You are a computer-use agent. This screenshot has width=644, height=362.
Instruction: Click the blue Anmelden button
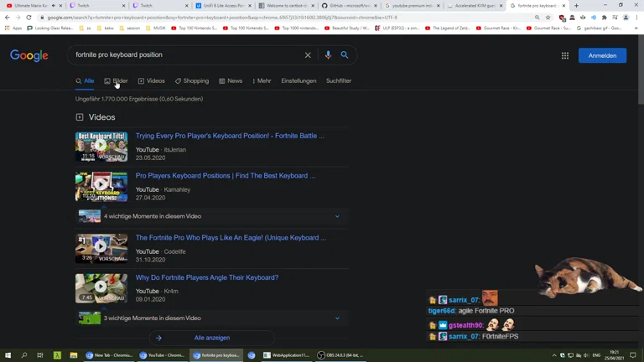(x=602, y=55)
